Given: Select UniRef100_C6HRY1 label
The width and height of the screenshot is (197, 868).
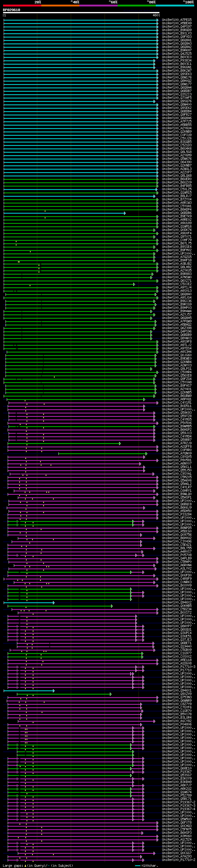Looking at the screenshot, I should tap(177, 491).
